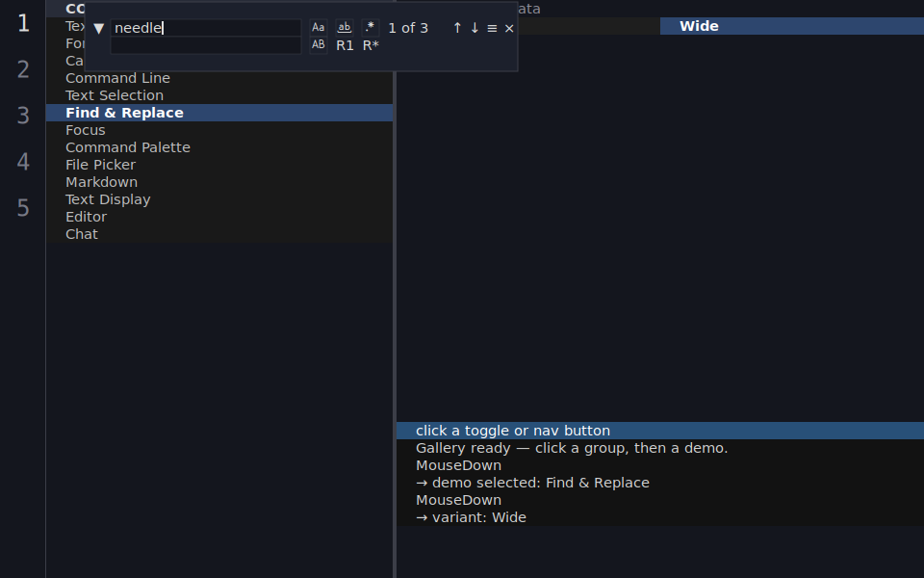This screenshot has width=924, height=578.
Task: Focus the empty replace input field
Action: click(206, 45)
